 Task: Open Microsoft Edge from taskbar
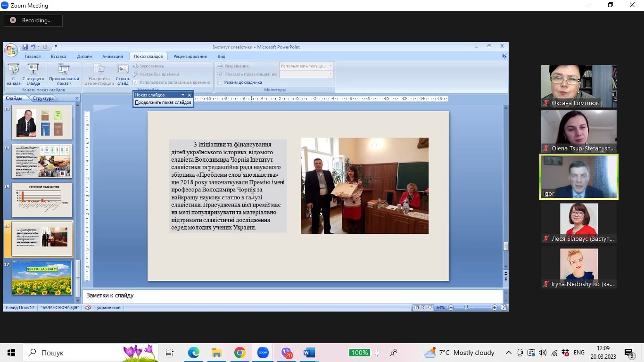(193, 353)
